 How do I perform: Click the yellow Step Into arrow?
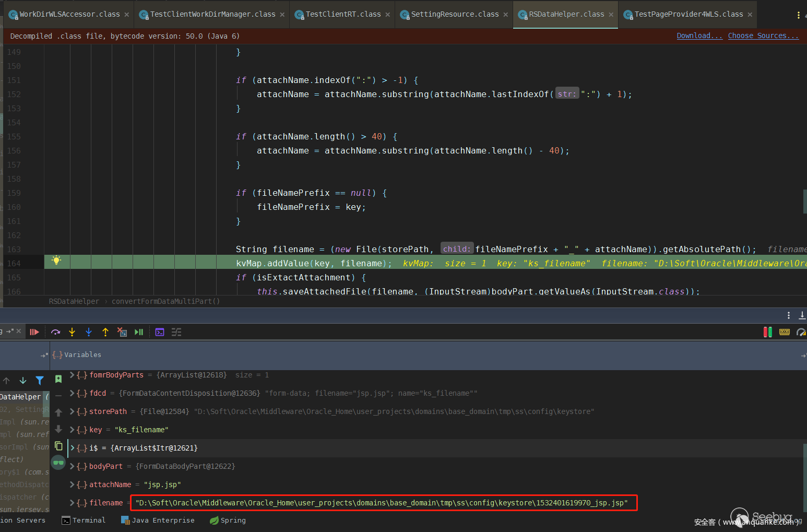tap(72, 332)
